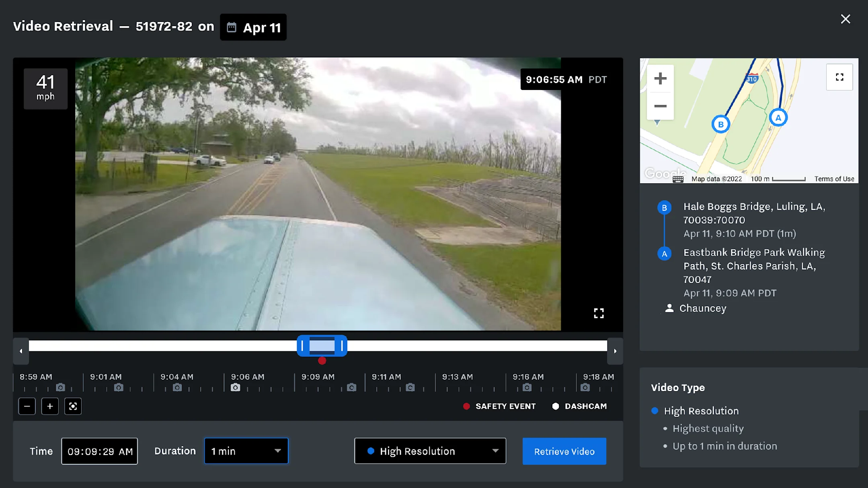Screen dimensions: 868x488
Task: Click the video fullscreen expand icon
Action: (x=599, y=313)
